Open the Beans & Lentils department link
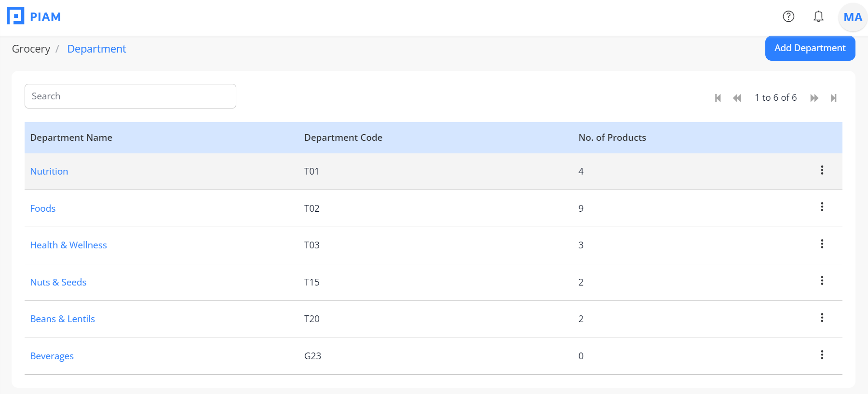The height and width of the screenshot is (394, 868). [63, 319]
